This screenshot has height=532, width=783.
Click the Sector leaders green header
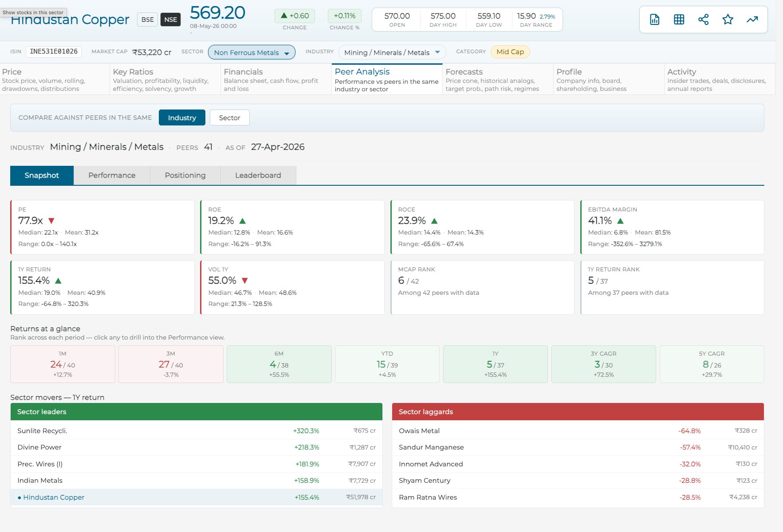coord(197,412)
